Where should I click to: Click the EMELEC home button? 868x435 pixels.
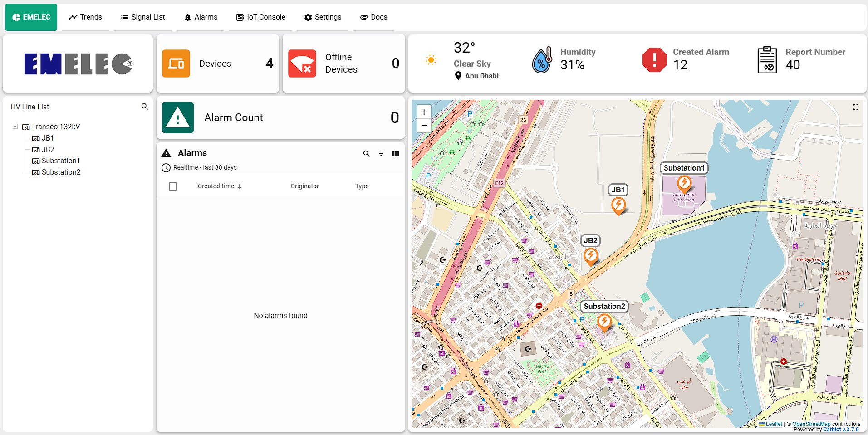[x=31, y=17]
